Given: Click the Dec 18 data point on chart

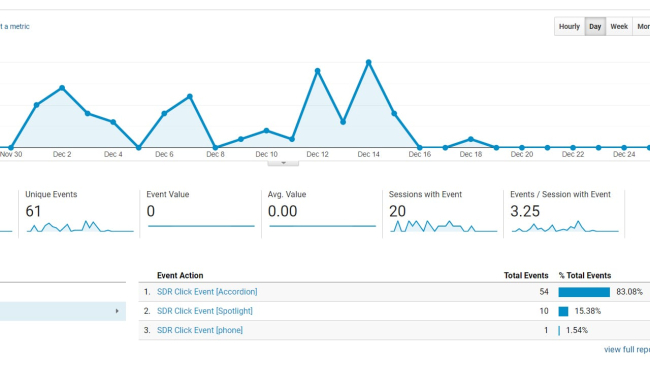Looking at the screenshot, I should click(x=471, y=139).
